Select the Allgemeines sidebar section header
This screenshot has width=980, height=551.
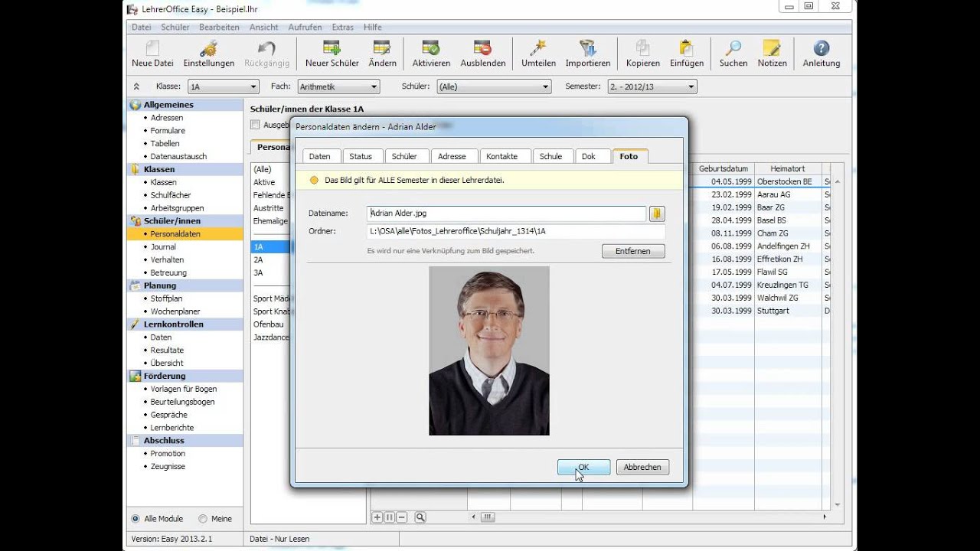(x=185, y=105)
